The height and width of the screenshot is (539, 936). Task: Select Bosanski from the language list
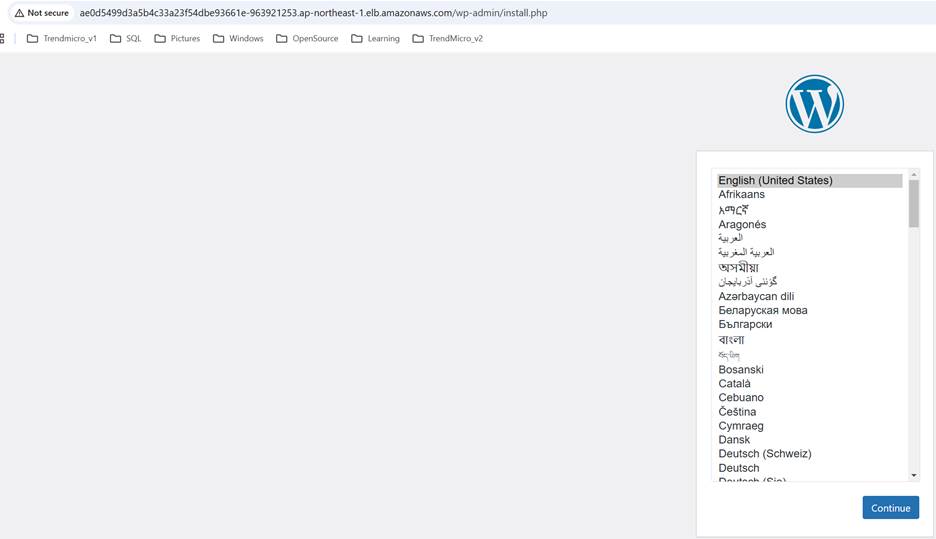coord(809,369)
